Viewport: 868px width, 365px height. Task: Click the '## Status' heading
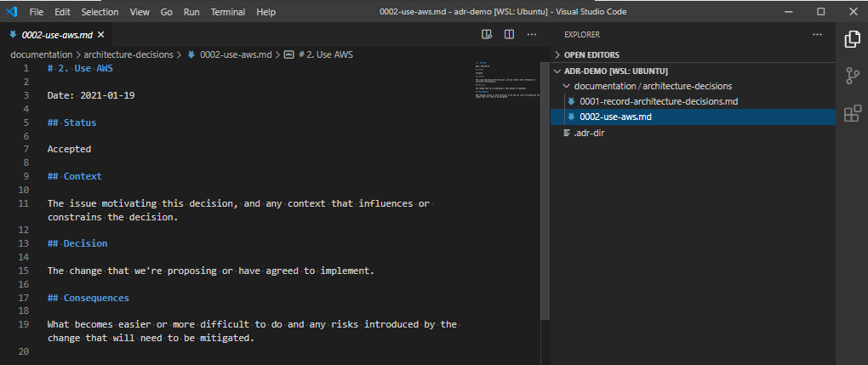[x=72, y=123]
